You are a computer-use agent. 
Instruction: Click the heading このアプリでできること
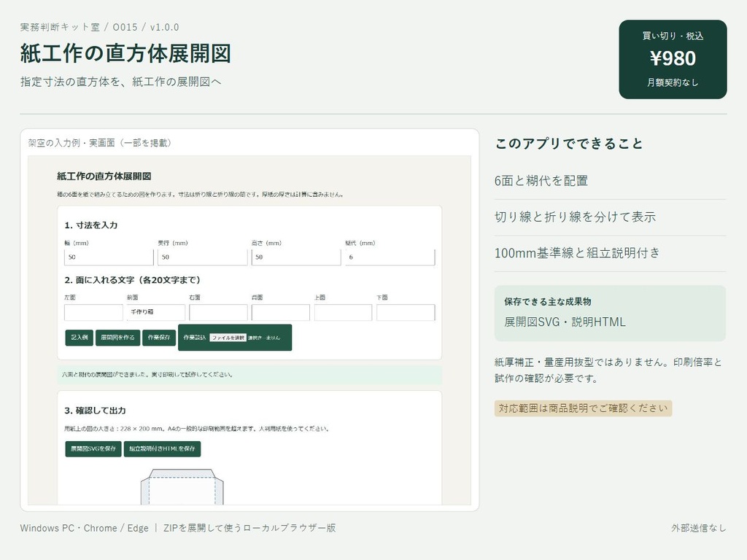click(569, 144)
